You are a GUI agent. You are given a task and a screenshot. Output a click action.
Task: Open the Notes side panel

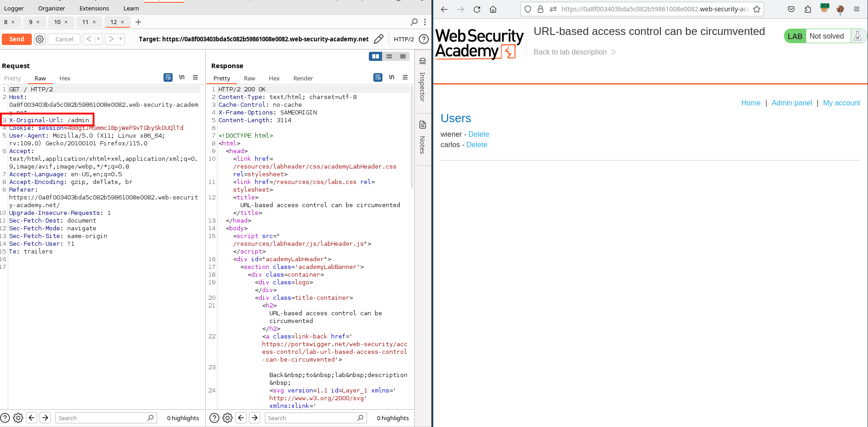click(422, 137)
